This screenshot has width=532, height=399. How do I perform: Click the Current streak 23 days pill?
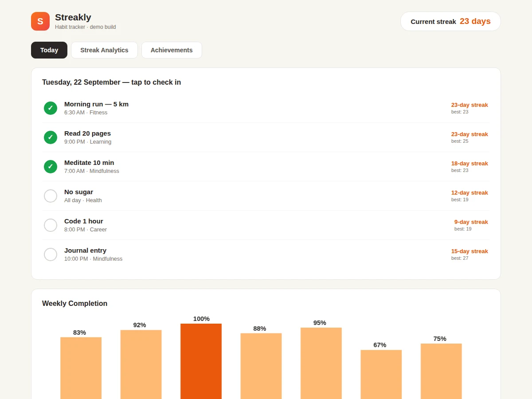pyautogui.click(x=450, y=21)
